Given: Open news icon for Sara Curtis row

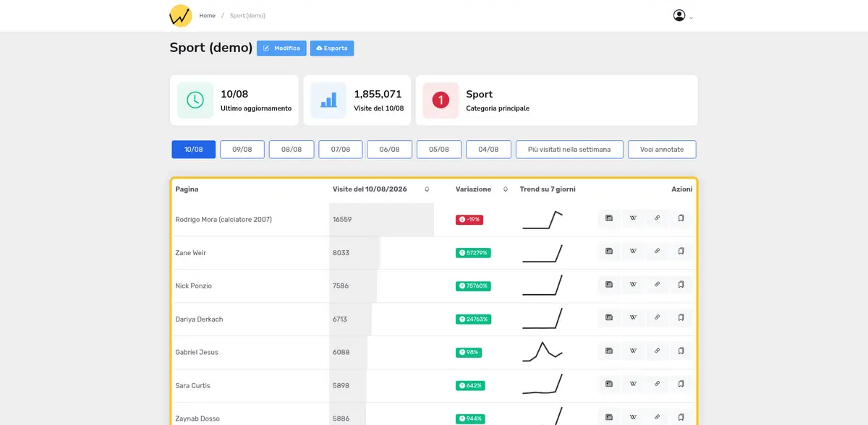Looking at the screenshot, I should [x=609, y=385].
